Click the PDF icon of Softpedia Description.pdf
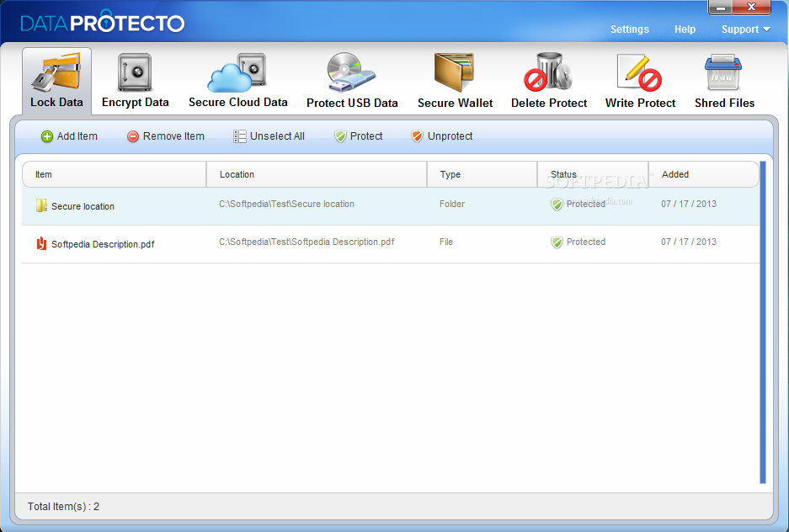The image size is (789, 532). pyautogui.click(x=41, y=243)
